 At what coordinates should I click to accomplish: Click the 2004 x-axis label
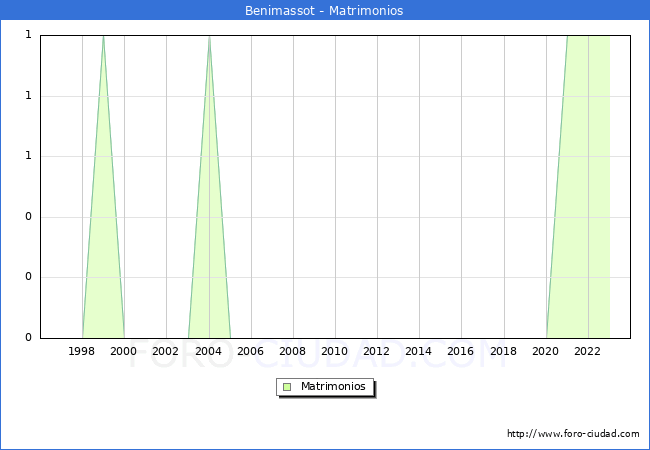209,351
